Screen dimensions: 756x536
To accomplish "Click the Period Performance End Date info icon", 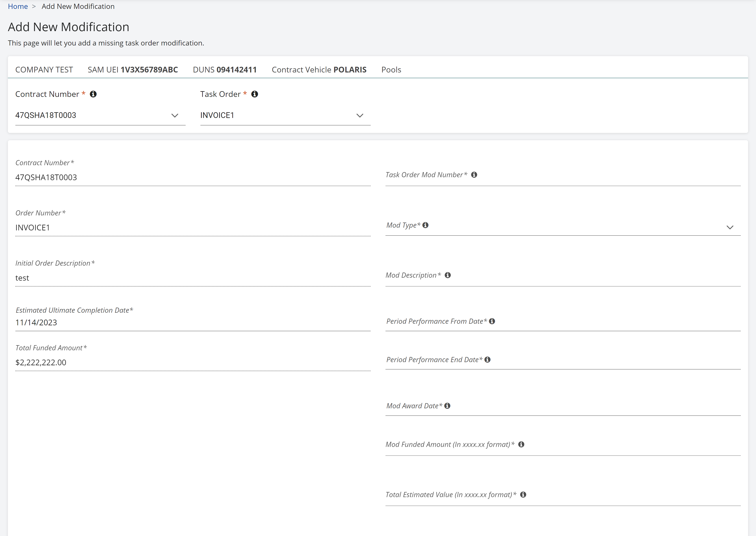I will [488, 359].
